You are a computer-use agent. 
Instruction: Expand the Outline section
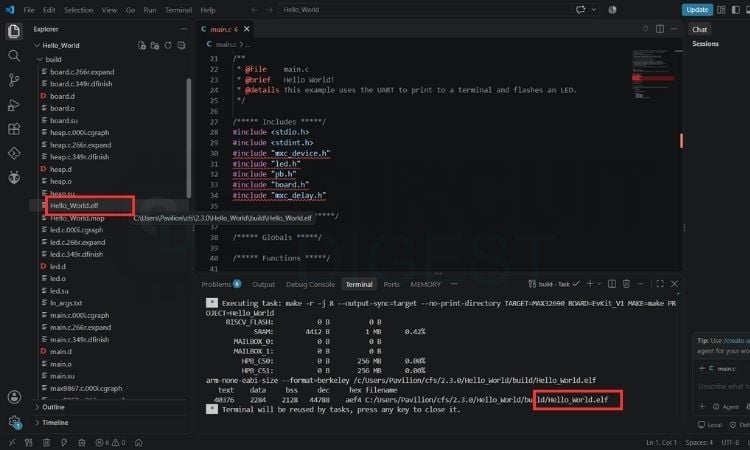53,407
